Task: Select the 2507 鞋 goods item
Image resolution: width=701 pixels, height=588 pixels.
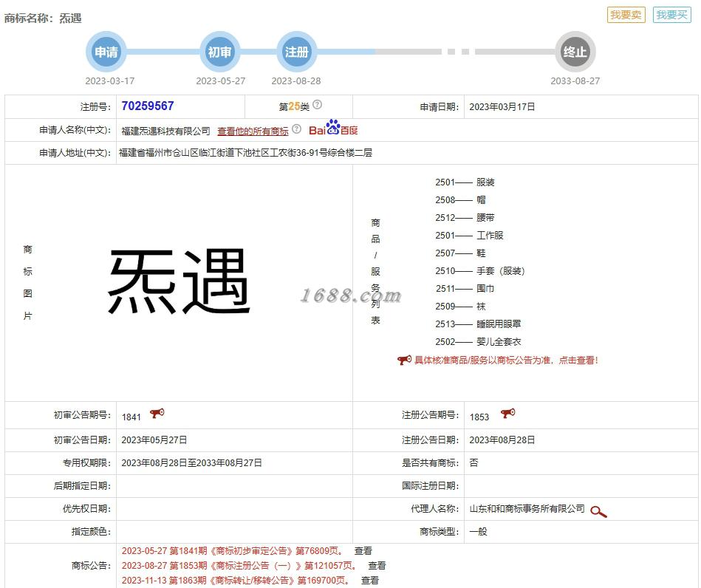Action: click(x=460, y=253)
